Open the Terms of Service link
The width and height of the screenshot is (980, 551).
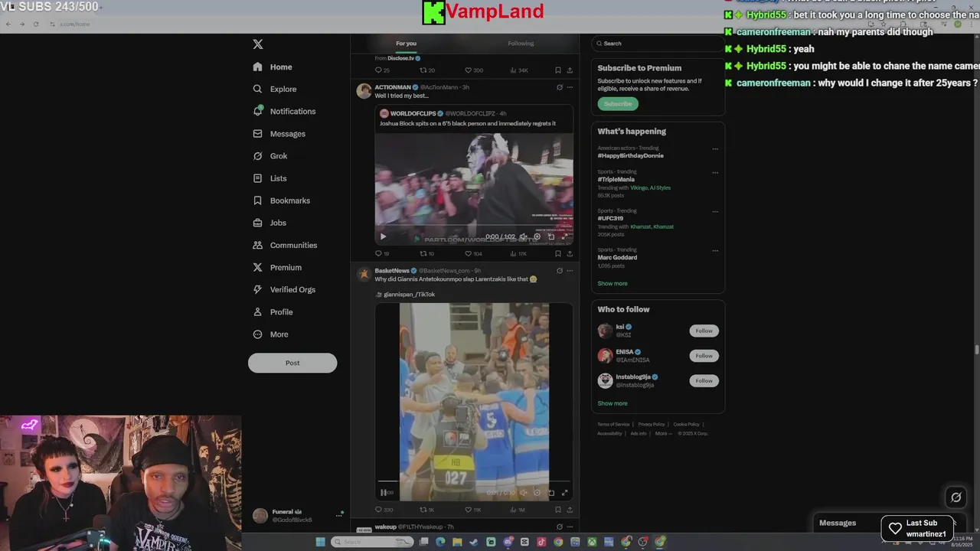[x=613, y=424]
